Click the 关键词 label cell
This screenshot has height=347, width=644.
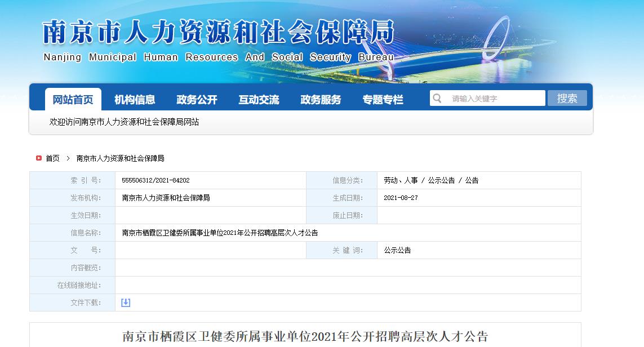(341, 250)
